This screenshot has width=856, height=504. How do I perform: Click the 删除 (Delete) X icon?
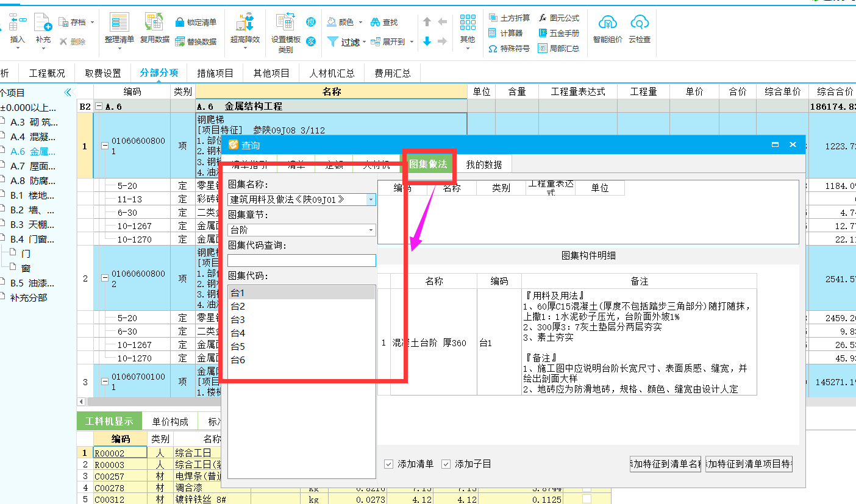[x=63, y=41]
